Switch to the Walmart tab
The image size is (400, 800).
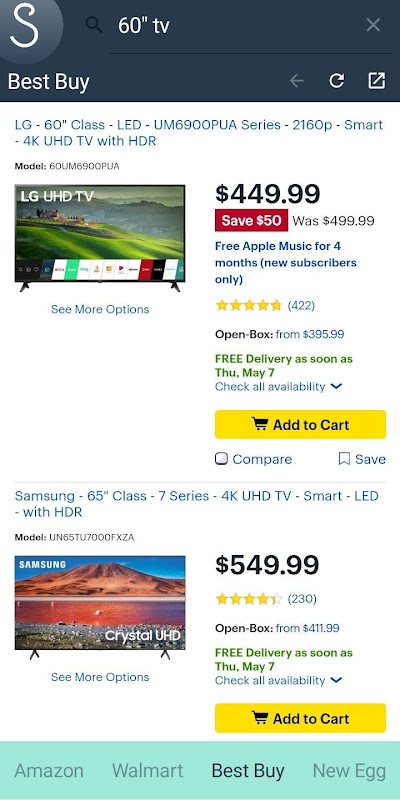[147, 770]
